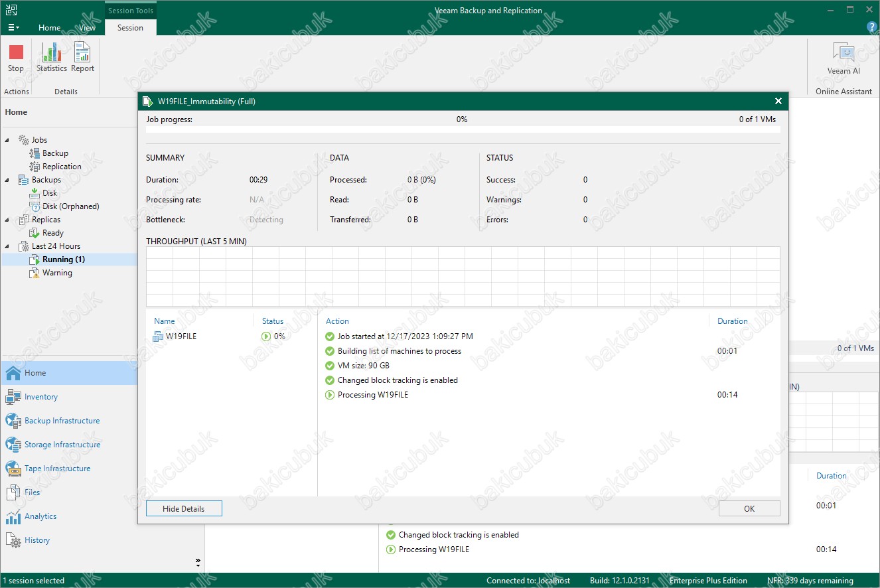
Task: Open the Home navigation view
Action: pyautogui.click(x=69, y=373)
